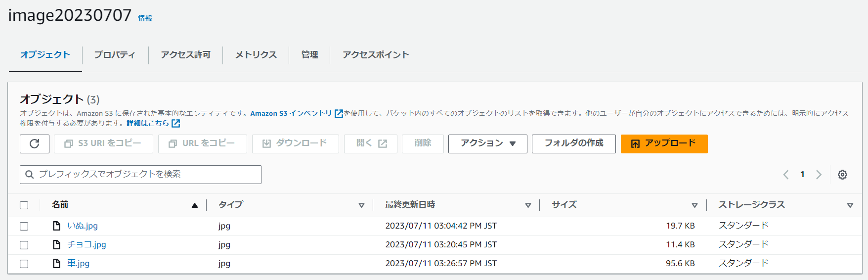
Task: Open the アクション dropdown menu
Action: coord(488,144)
